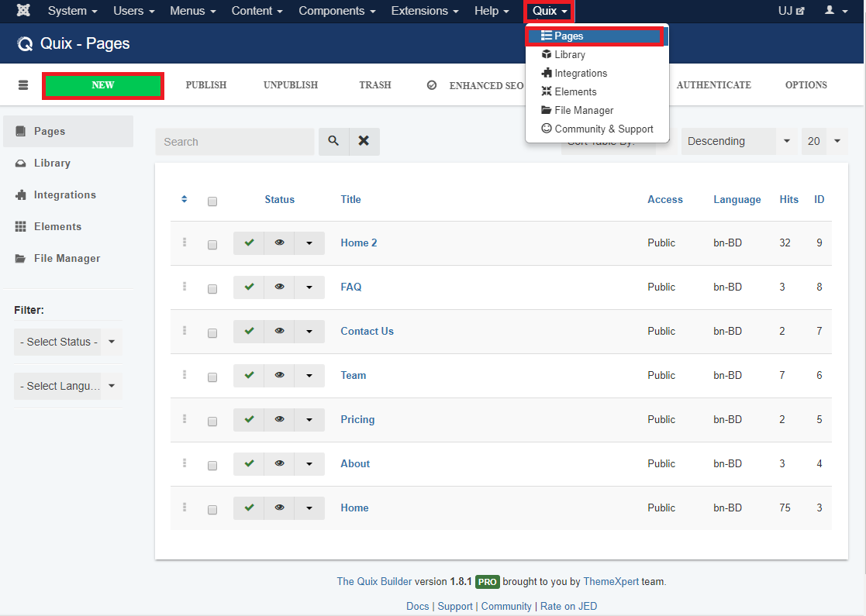
Task: Tick the checkbox for Home 2 row
Action: point(212,245)
